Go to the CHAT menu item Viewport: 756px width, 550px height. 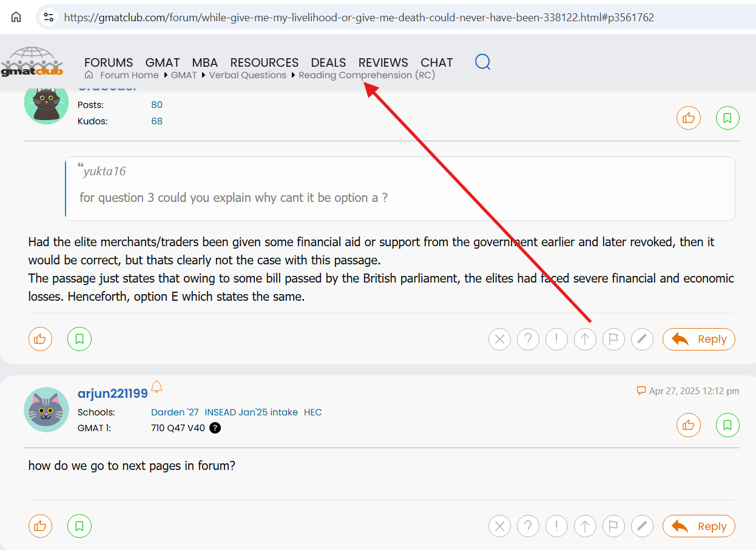[x=436, y=62]
